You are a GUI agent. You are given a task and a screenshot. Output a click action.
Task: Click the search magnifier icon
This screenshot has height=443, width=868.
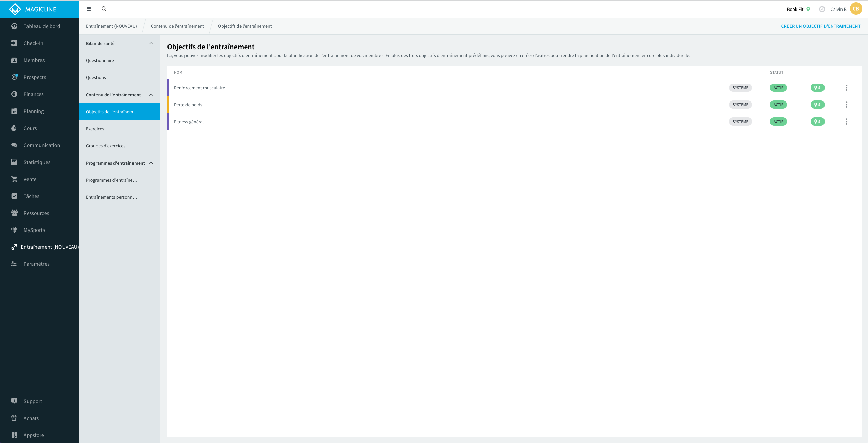pyautogui.click(x=104, y=9)
